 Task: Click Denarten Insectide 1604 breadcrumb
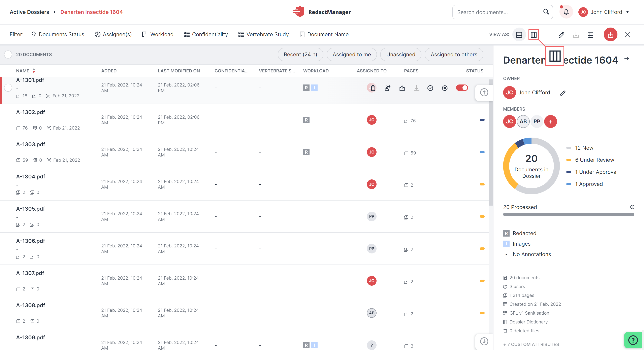92,12
